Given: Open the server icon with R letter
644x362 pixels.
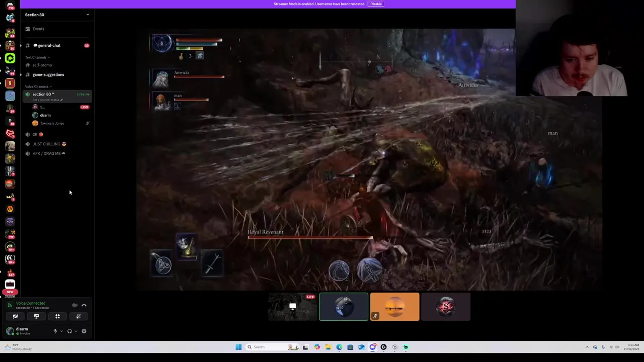Looking at the screenshot, I should (x=10, y=121).
